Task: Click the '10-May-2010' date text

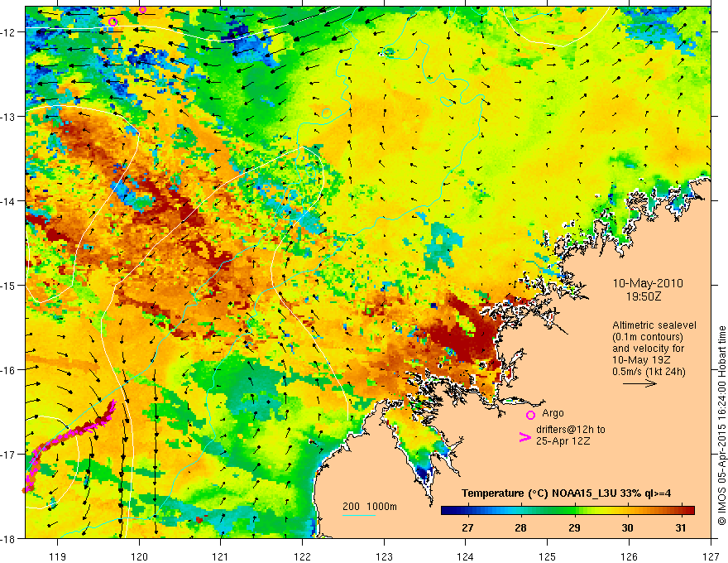Action: pyautogui.click(x=648, y=283)
